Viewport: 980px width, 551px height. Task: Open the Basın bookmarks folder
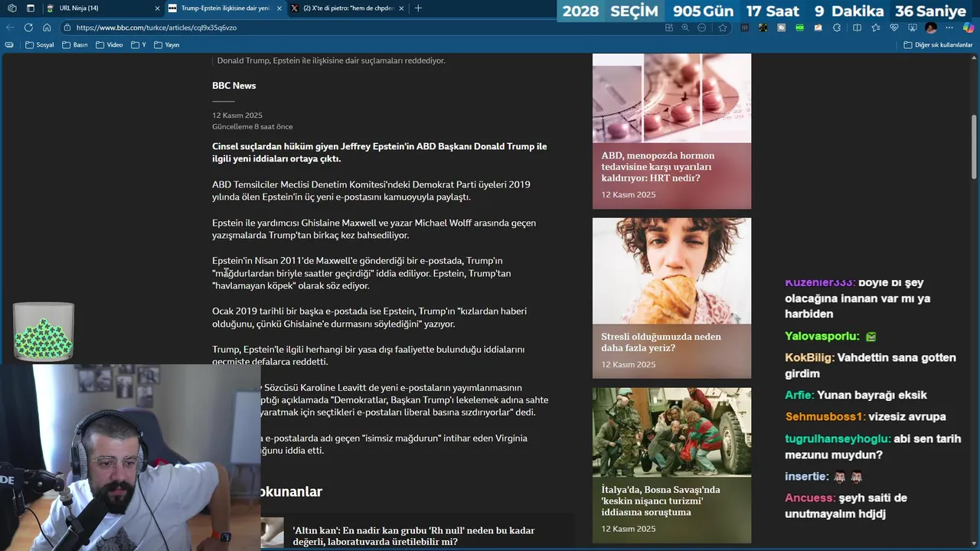(75, 45)
